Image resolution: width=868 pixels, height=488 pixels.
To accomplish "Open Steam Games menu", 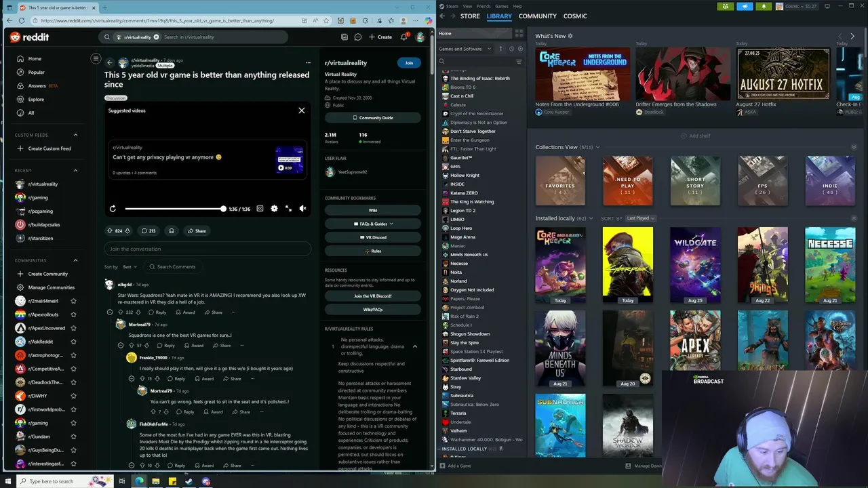I will [502, 6].
